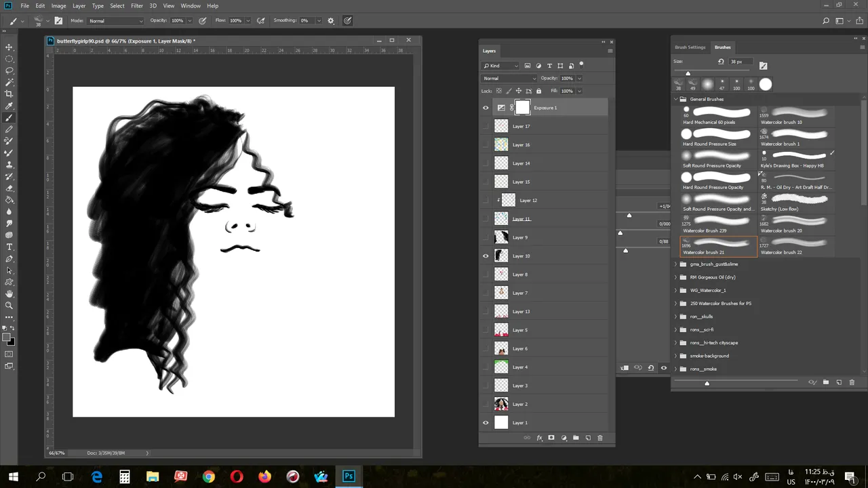Open the Layer menu
Image resolution: width=868 pixels, height=488 pixels.
pos(79,5)
